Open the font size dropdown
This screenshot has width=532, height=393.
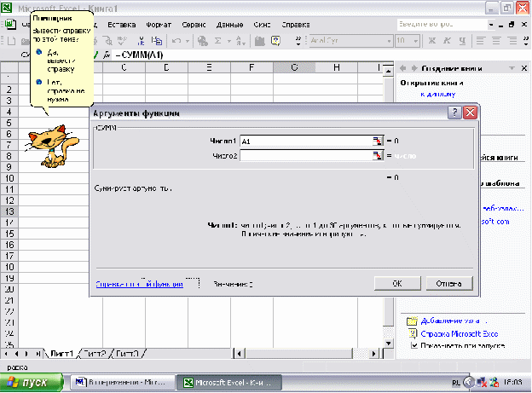coord(416,41)
